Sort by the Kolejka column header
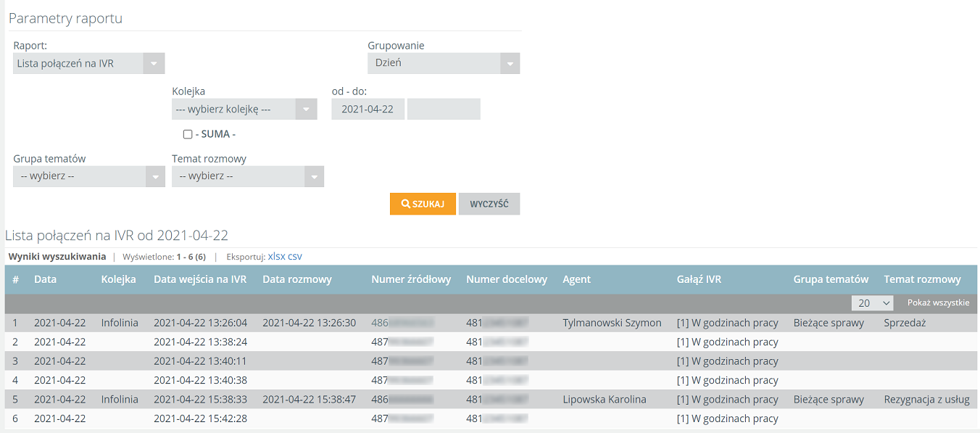This screenshot has height=433, width=980. click(119, 279)
